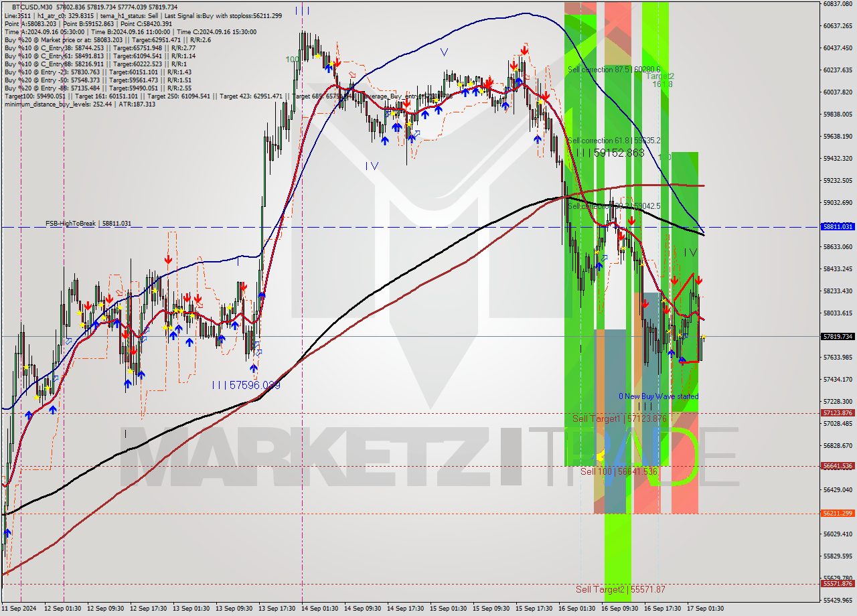The image size is (857, 616).
Task: Click the 59232.505 price tick
Action: (838, 180)
